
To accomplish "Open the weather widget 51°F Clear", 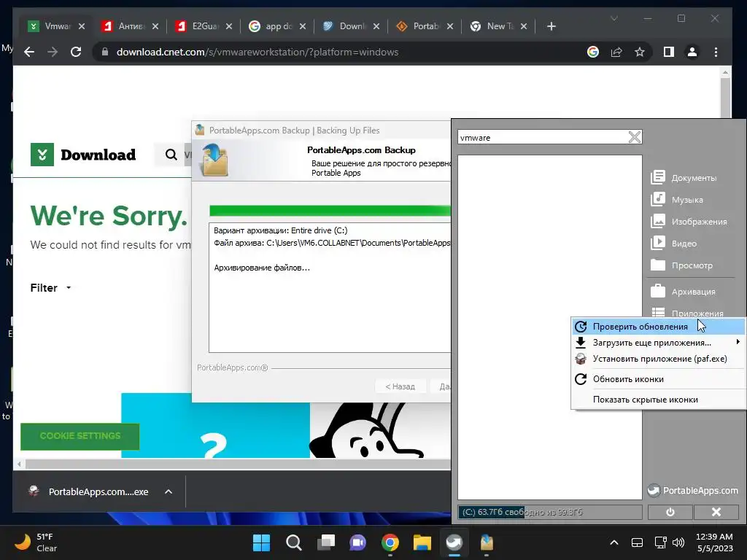I will [x=36, y=542].
